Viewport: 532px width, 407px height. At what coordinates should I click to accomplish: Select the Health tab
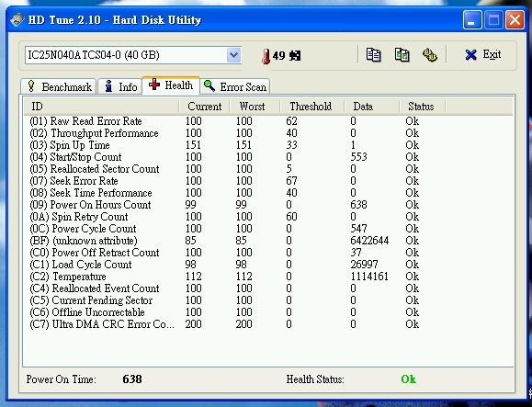coord(171,85)
